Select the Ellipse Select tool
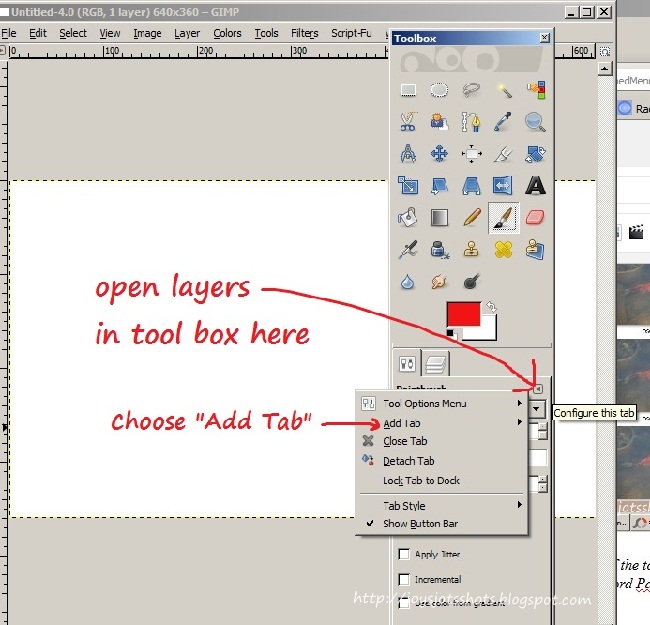This screenshot has height=625, width=650. pyautogui.click(x=439, y=90)
